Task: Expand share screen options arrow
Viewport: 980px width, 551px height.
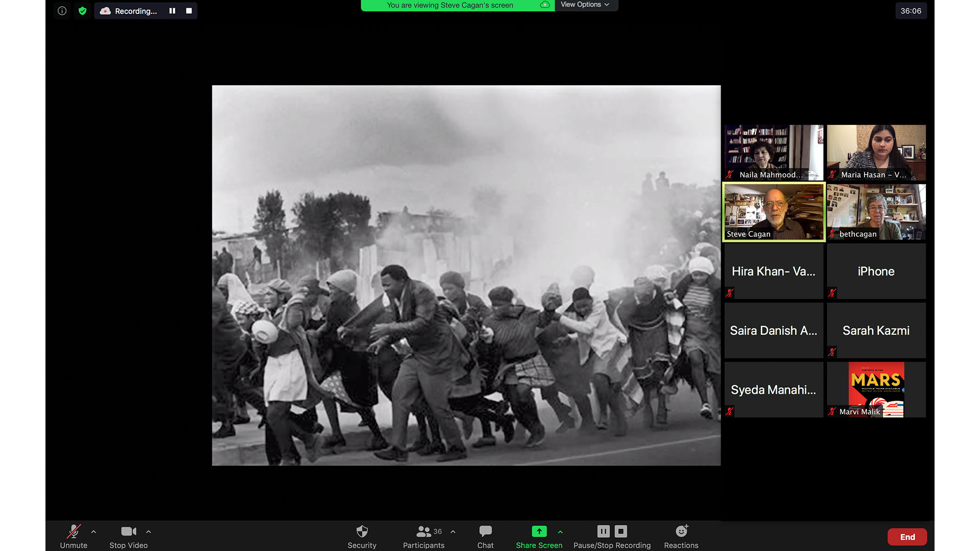Action: (560, 532)
